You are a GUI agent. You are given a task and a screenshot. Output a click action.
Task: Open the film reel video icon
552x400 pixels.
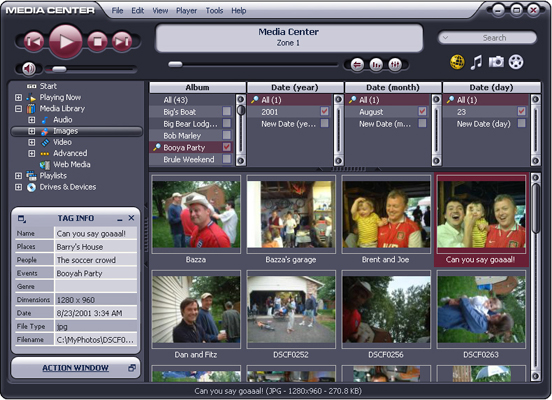tap(516, 62)
